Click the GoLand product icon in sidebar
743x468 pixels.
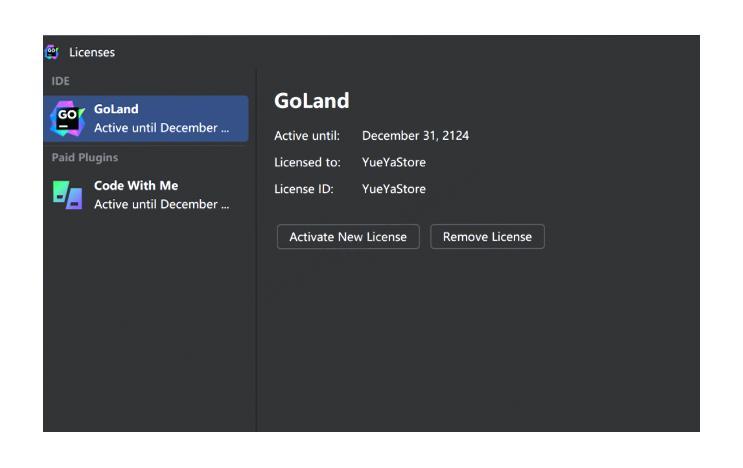click(68, 118)
